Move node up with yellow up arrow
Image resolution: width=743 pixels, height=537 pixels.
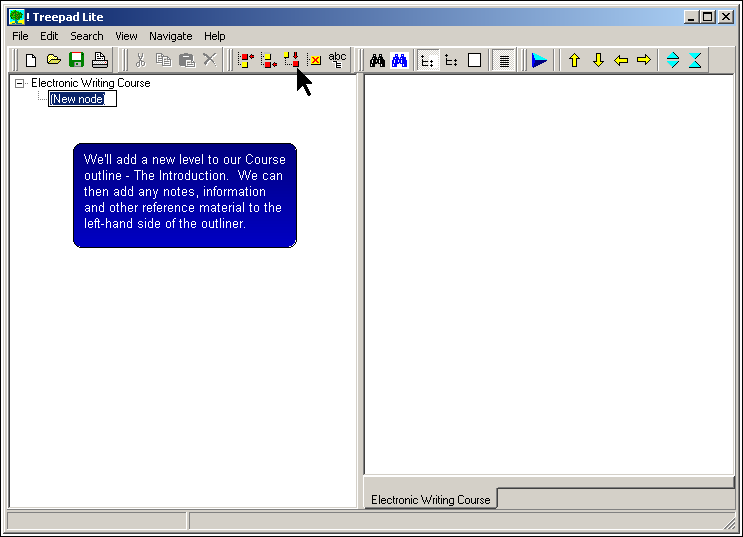(574, 60)
